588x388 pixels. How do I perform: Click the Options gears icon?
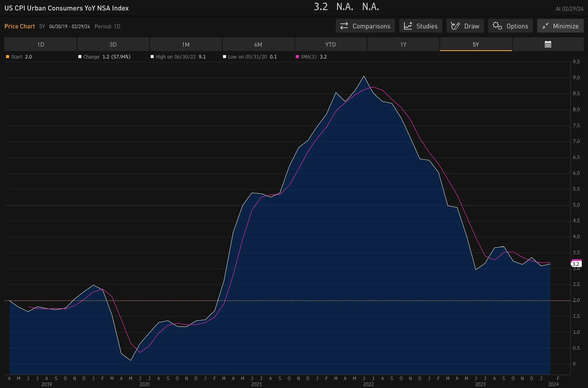pyautogui.click(x=497, y=26)
